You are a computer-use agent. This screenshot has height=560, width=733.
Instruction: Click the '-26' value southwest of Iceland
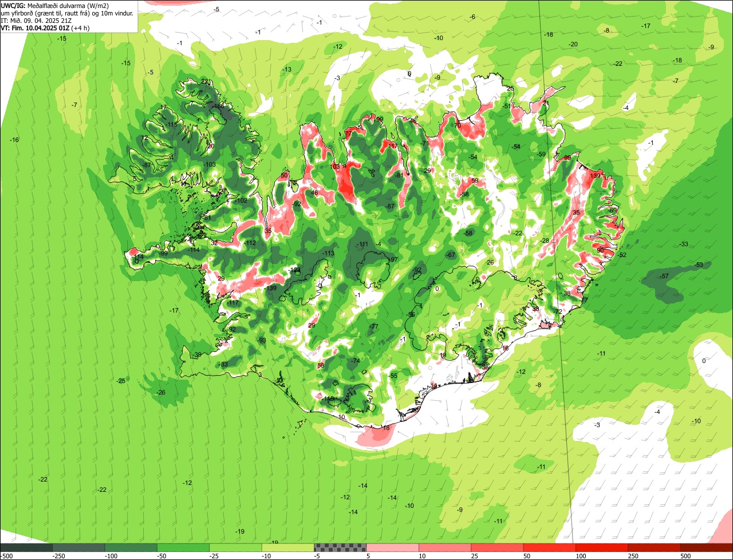coord(161,393)
